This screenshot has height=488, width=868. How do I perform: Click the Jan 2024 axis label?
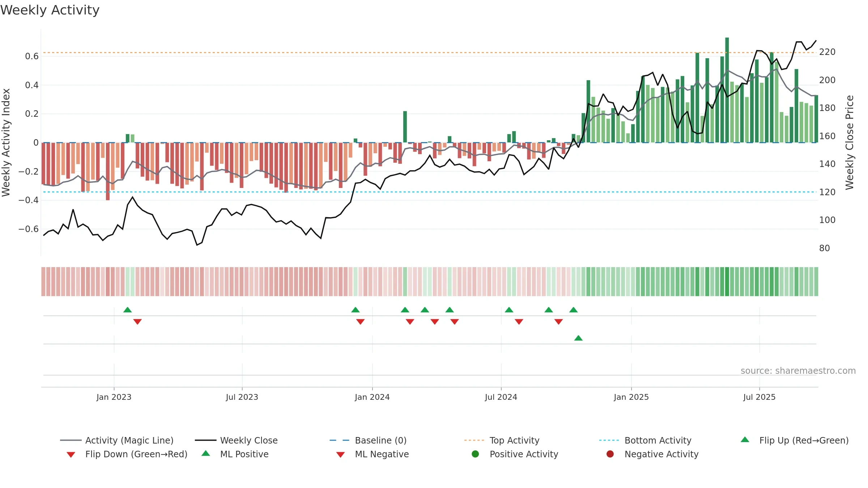(x=372, y=397)
